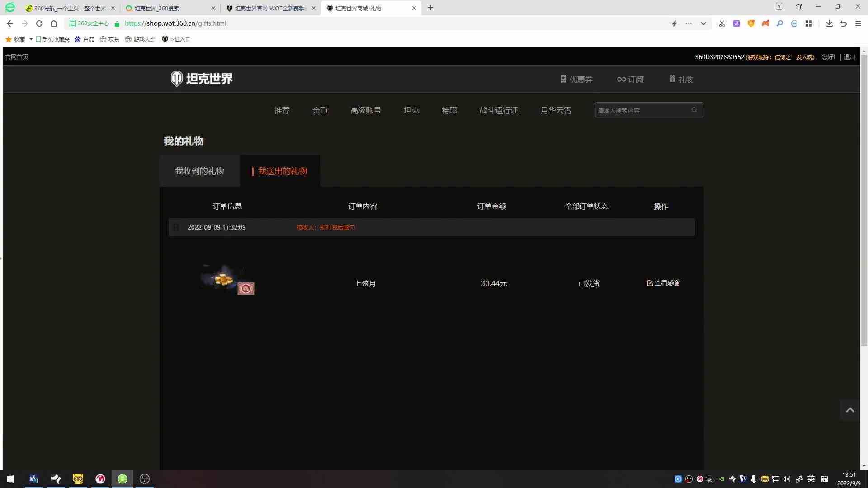This screenshot has height=488, width=868.
Task: Open the 手机收藏夹 bookmark
Action: pos(52,39)
